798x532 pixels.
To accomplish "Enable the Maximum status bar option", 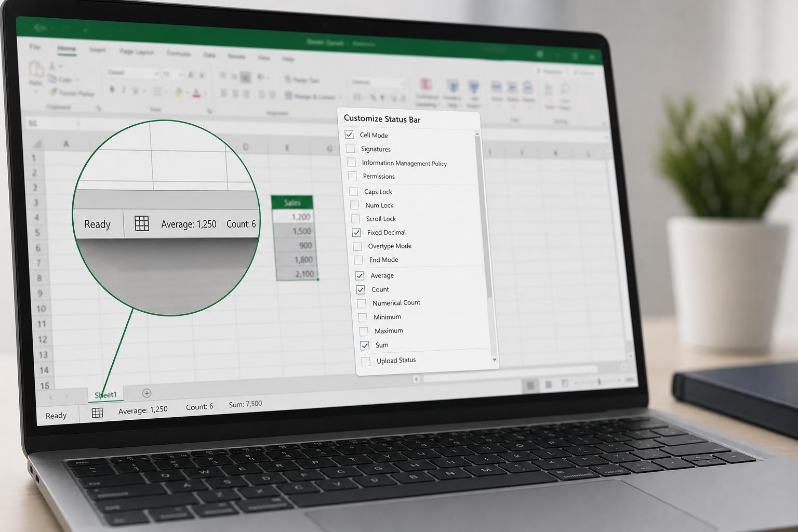I will [364, 331].
